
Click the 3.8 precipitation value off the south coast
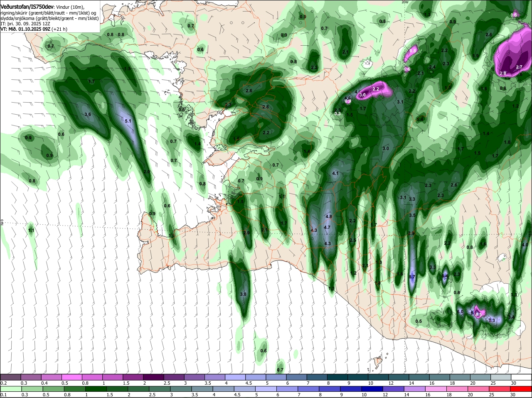244,294
